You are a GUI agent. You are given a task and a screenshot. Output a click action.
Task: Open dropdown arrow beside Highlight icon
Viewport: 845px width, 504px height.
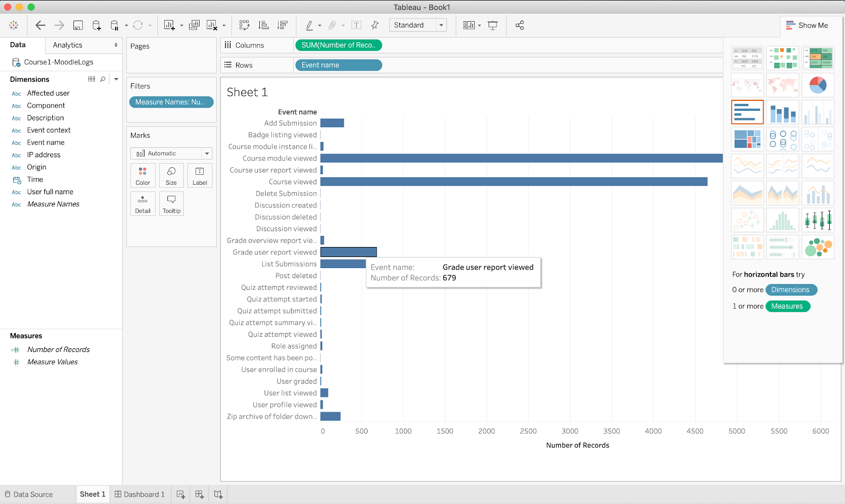point(320,25)
